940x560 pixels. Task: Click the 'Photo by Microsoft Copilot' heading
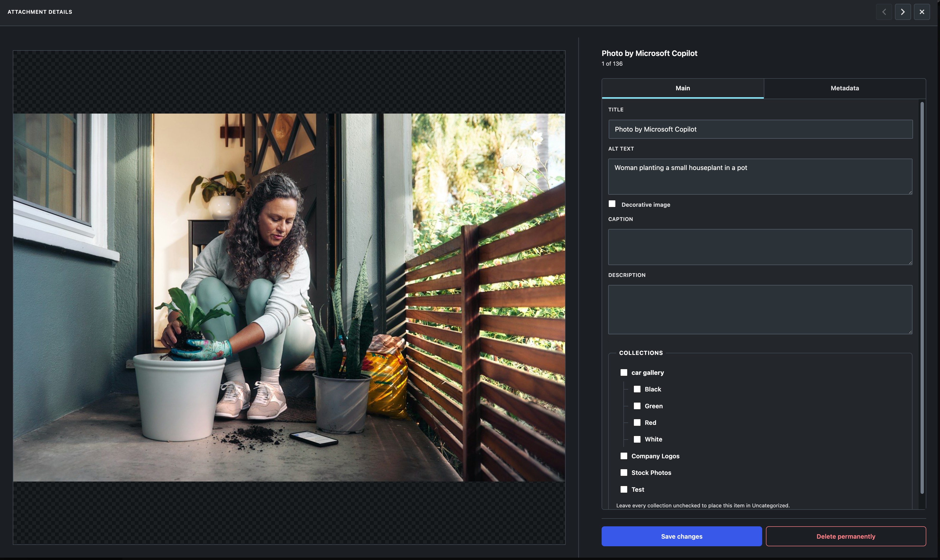point(650,53)
